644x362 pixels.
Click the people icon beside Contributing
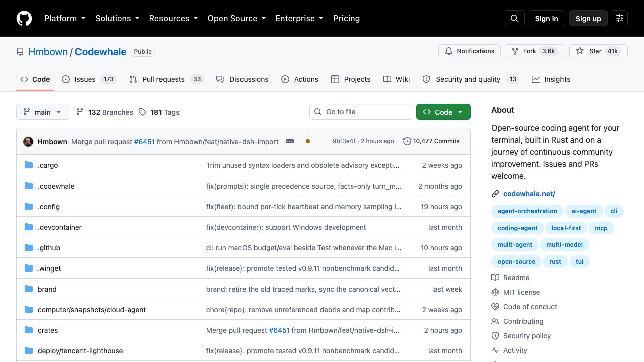pyautogui.click(x=495, y=321)
